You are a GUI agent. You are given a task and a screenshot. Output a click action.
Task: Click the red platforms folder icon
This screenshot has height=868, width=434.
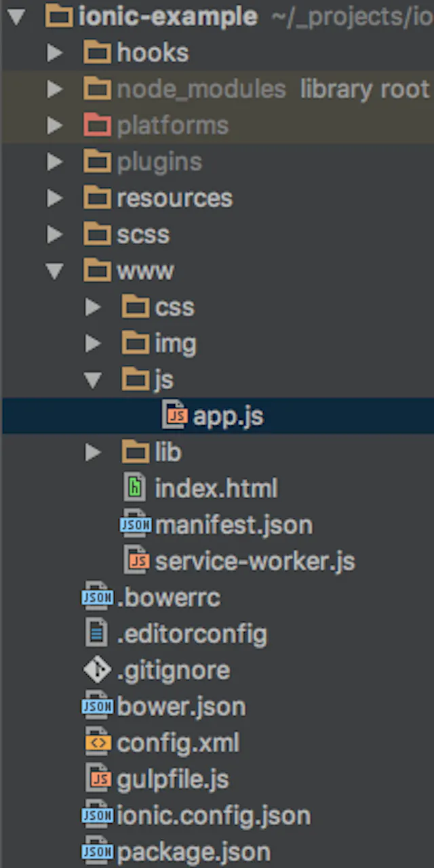click(98, 125)
